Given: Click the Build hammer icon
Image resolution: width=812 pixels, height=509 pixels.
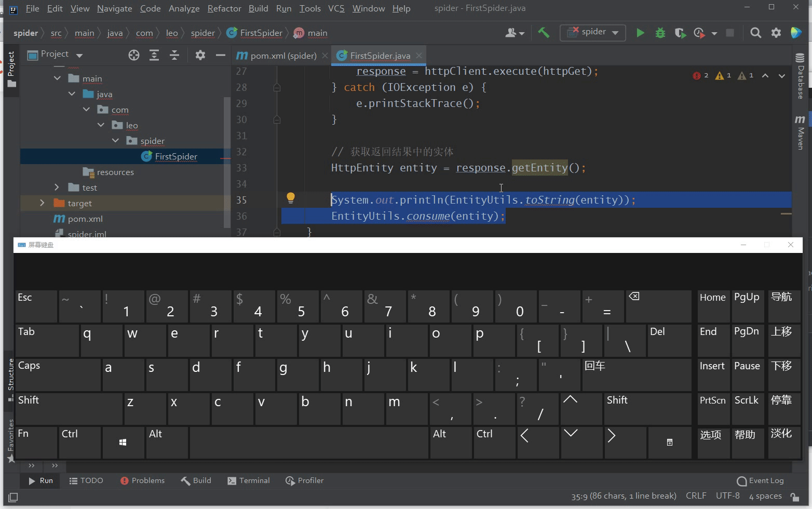Looking at the screenshot, I should (x=544, y=32).
